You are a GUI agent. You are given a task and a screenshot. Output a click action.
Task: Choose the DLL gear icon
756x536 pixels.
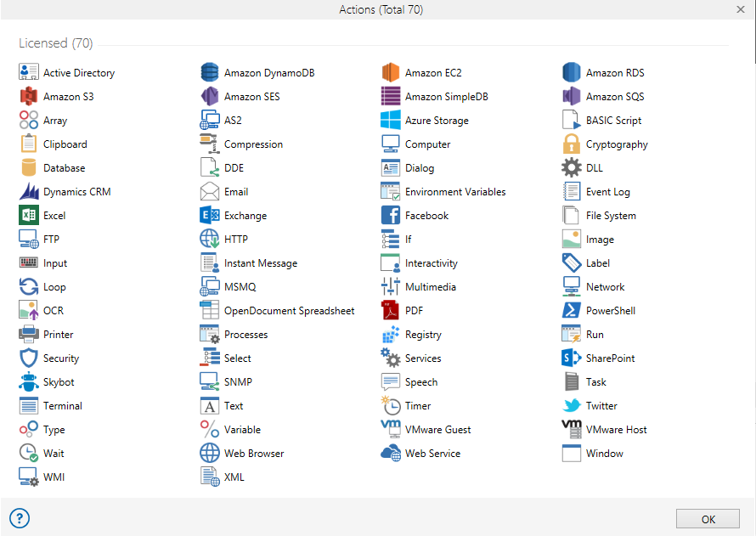tap(572, 167)
